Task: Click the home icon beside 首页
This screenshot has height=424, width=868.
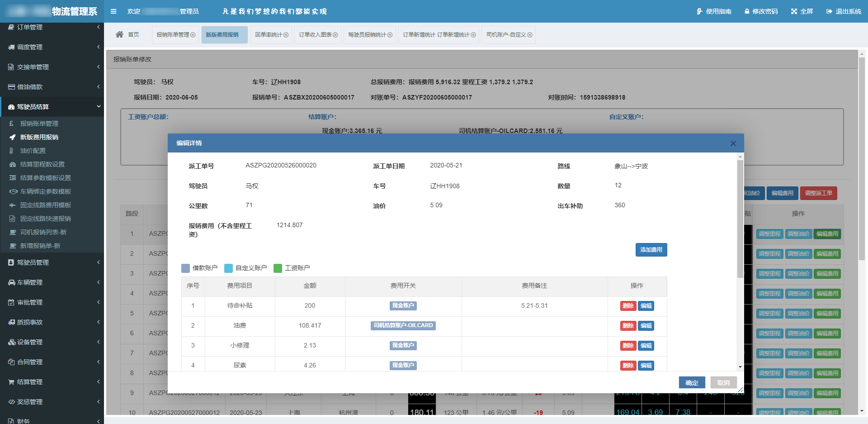Action: (x=119, y=34)
